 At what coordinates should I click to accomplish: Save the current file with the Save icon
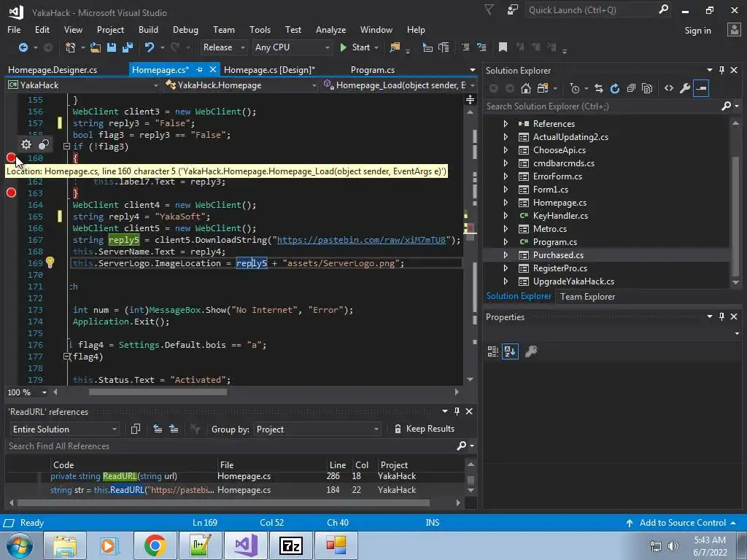pos(112,47)
